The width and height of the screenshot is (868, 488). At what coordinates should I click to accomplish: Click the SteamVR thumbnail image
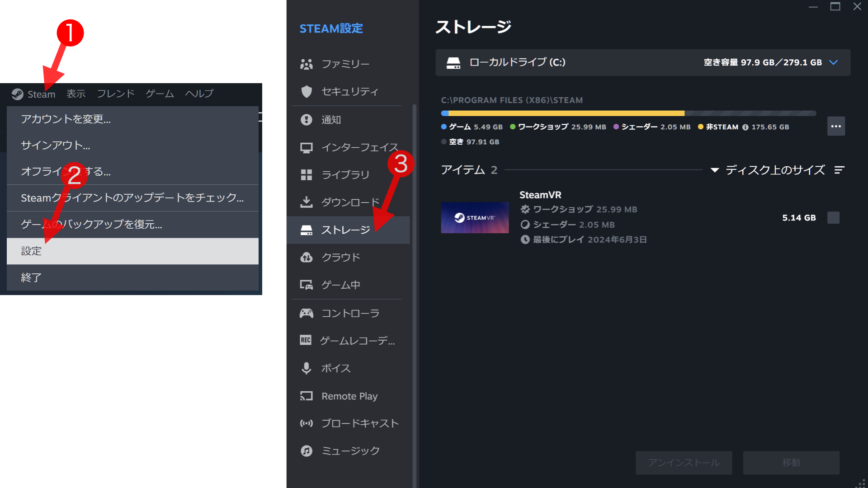pyautogui.click(x=475, y=217)
